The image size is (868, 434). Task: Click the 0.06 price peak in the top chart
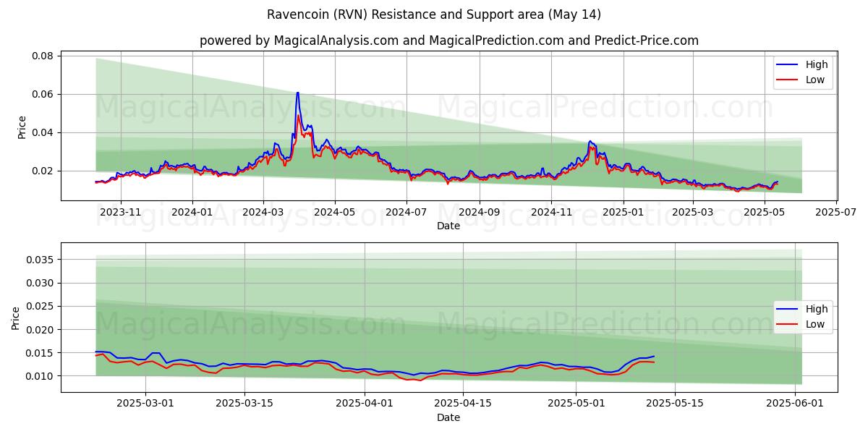(297, 93)
